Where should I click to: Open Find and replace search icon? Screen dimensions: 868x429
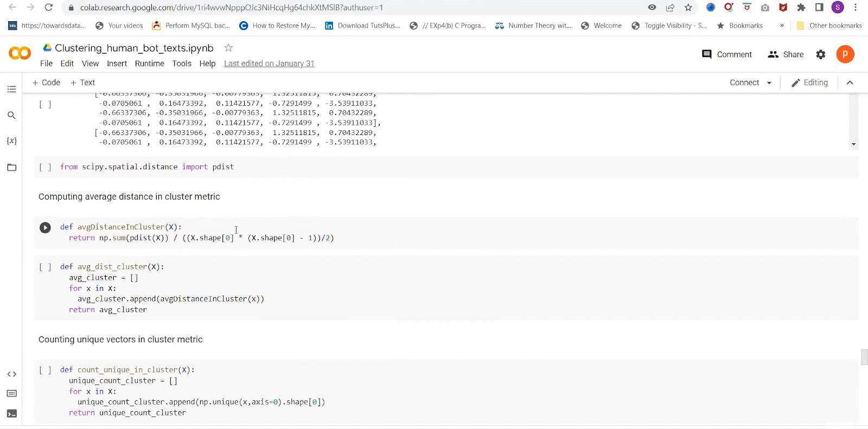point(11,116)
